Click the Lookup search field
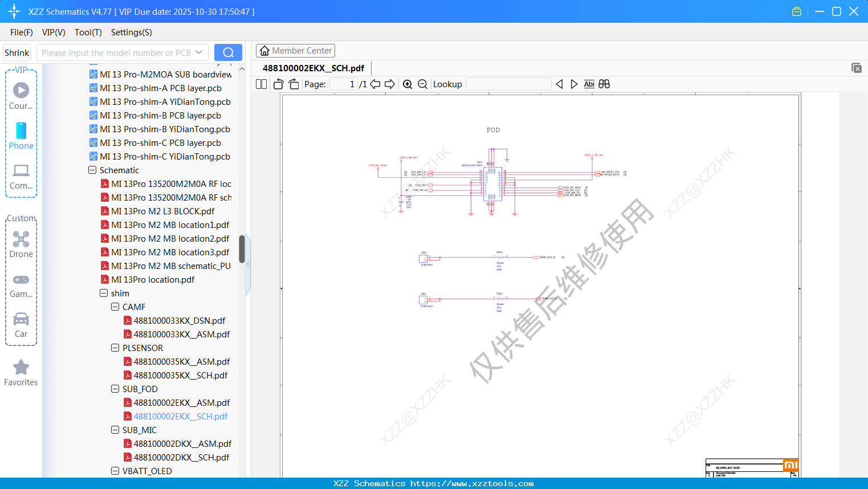Image resolution: width=868 pixels, height=489 pixels. pos(508,84)
